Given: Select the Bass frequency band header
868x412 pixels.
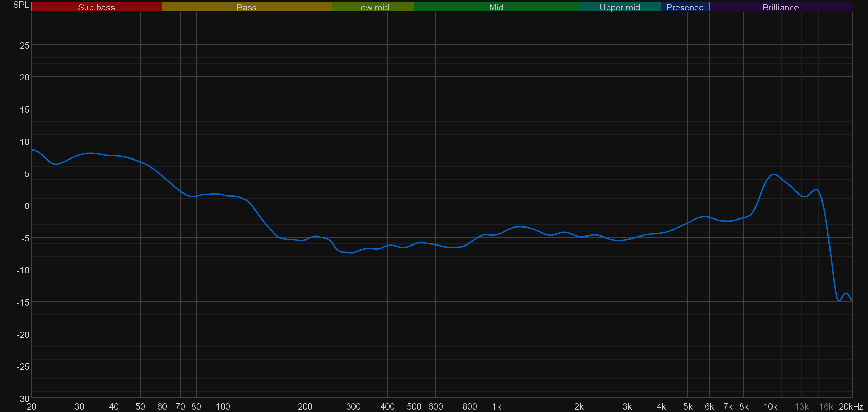Looking at the screenshot, I should [247, 7].
